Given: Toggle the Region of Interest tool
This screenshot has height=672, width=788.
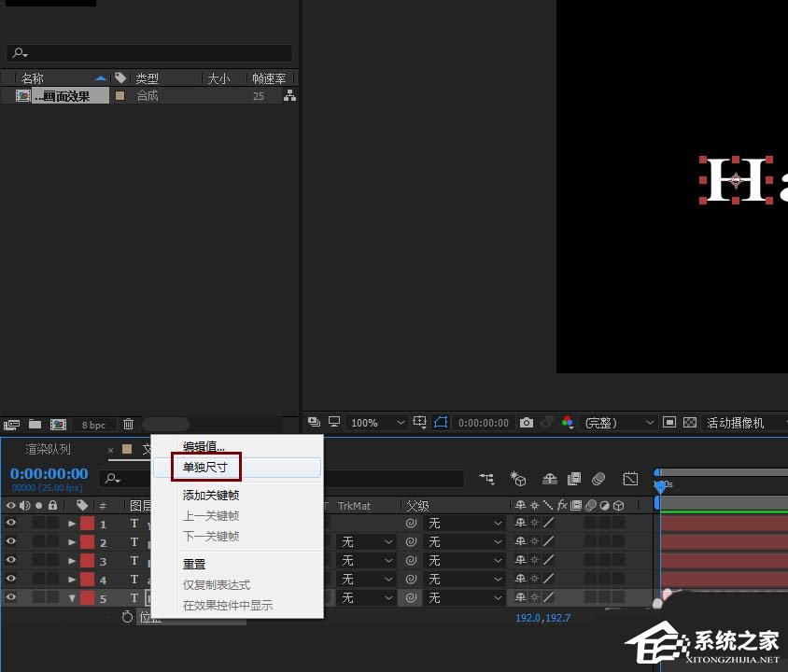Looking at the screenshot, I should (x=441, y=422).
